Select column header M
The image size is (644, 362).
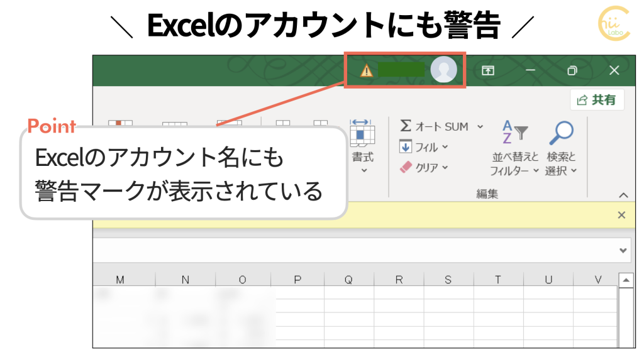pyautogui.click(x=124, y=280)
